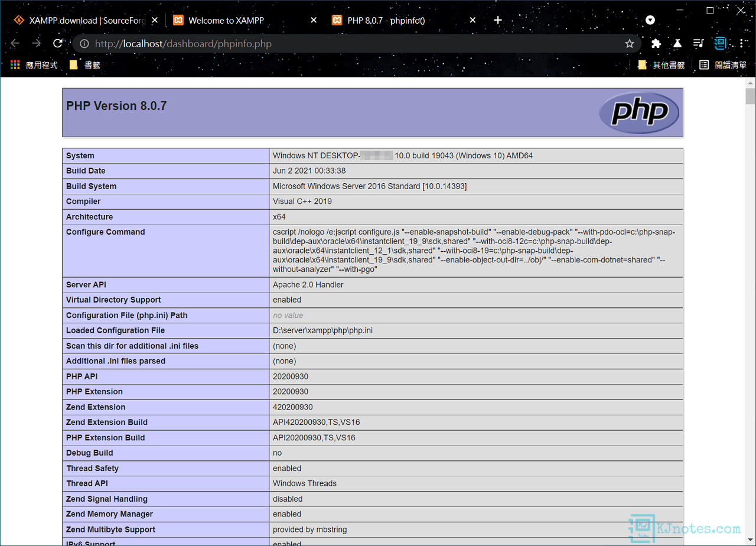756x546 pixels.
Task: Click the PHP Extension Build label
Action: (106, 438)
